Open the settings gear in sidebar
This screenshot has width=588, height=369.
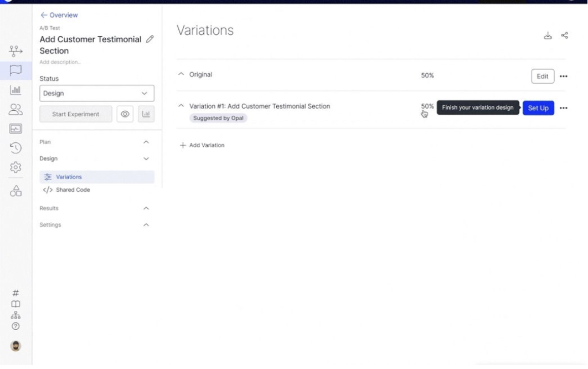coord(16,167)
